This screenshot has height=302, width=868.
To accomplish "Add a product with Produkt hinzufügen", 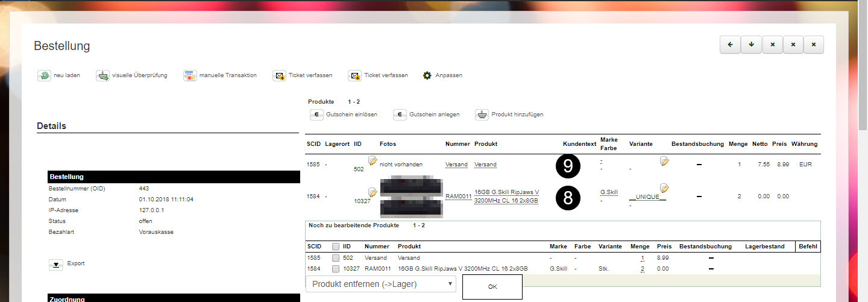I will 482,115.
